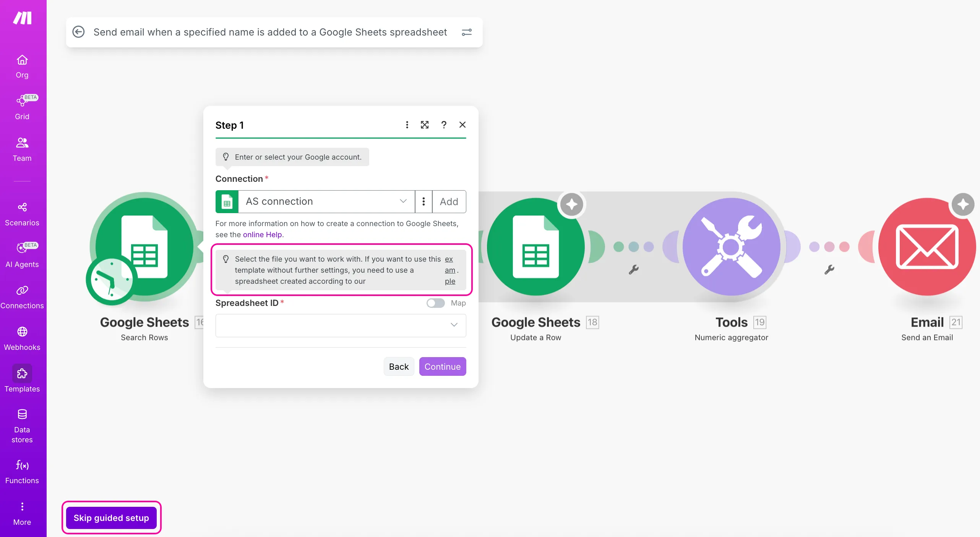The image size is (980, 537).
Task: Click the 'Numeric aggregator' label
Action: [731, 338]
